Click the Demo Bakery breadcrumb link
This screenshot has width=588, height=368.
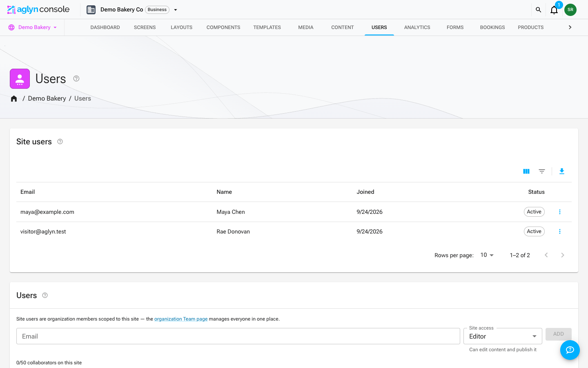tap(47, 99)
